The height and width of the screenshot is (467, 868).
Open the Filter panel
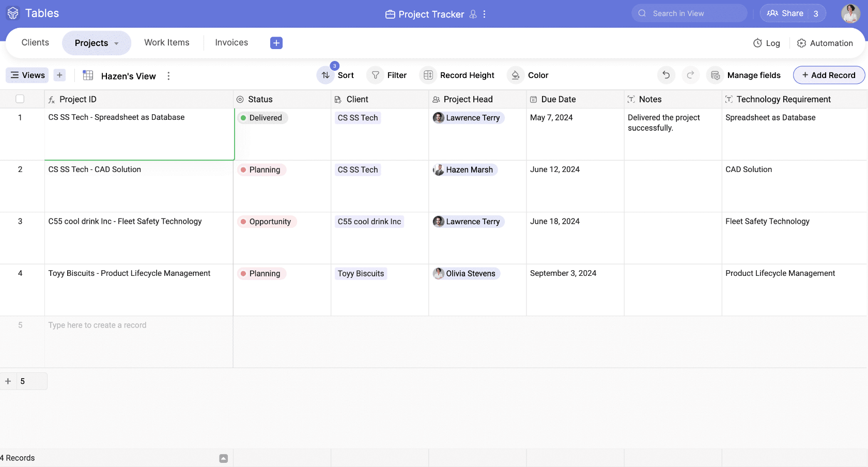tap(388, 75)
